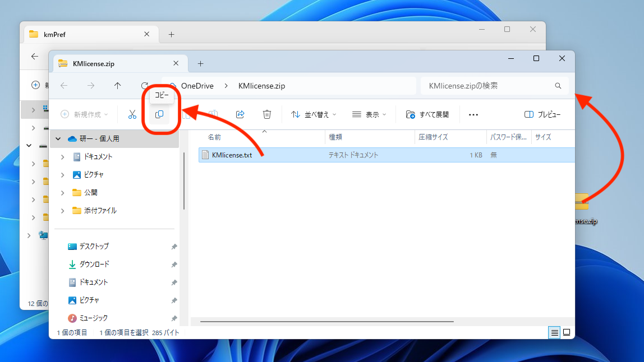Toggle the プレビュー preview pane
644x362 pixels.
coord(542,114)
